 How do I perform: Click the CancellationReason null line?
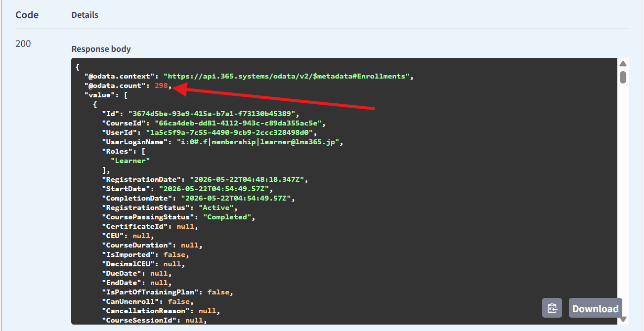coord(161,311)
